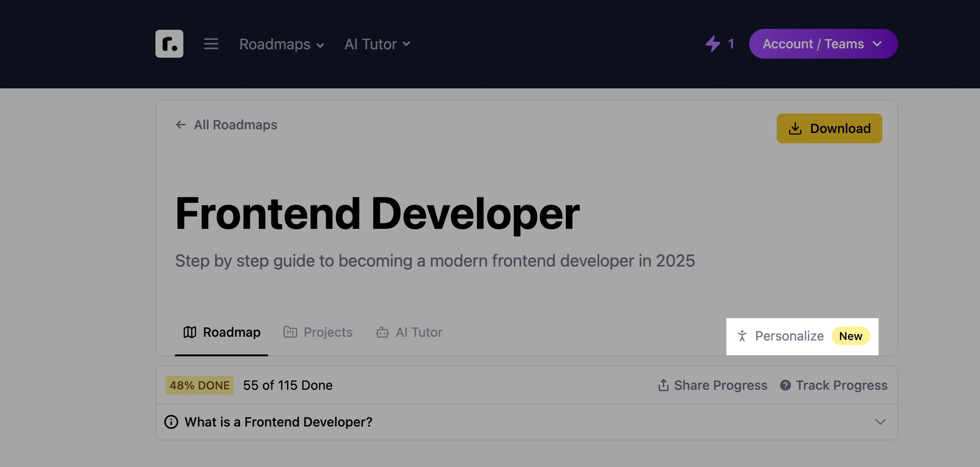Click the roadmap.sh logo icon
The width and height of the screenshot is (980, 467).
[169, 44]
